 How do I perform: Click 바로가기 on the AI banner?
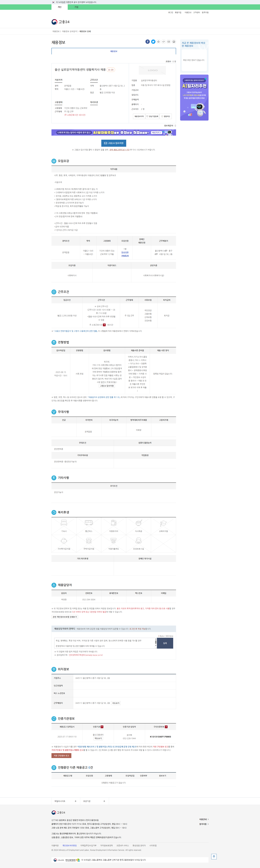point(157,133)
